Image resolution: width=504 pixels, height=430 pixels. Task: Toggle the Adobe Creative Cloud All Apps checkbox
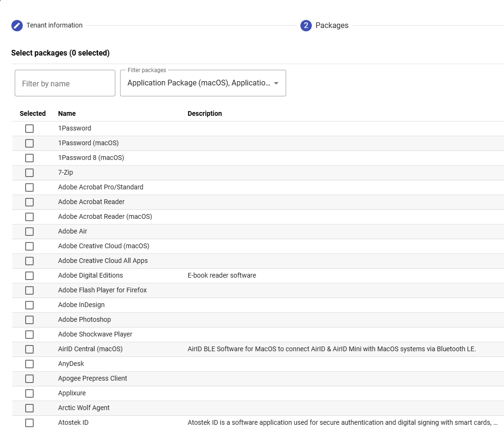[x=29, y=261]
